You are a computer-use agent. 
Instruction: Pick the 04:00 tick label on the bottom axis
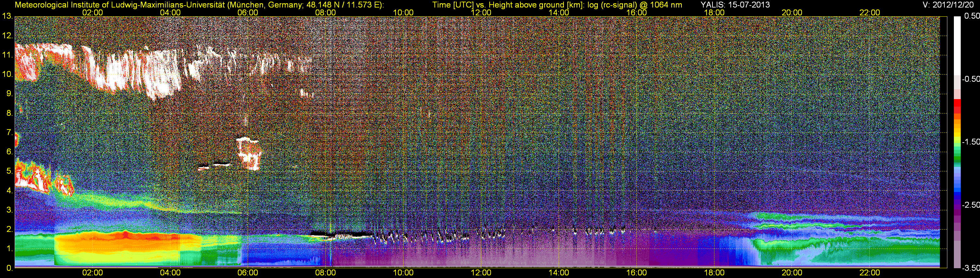tap(170, 273)
